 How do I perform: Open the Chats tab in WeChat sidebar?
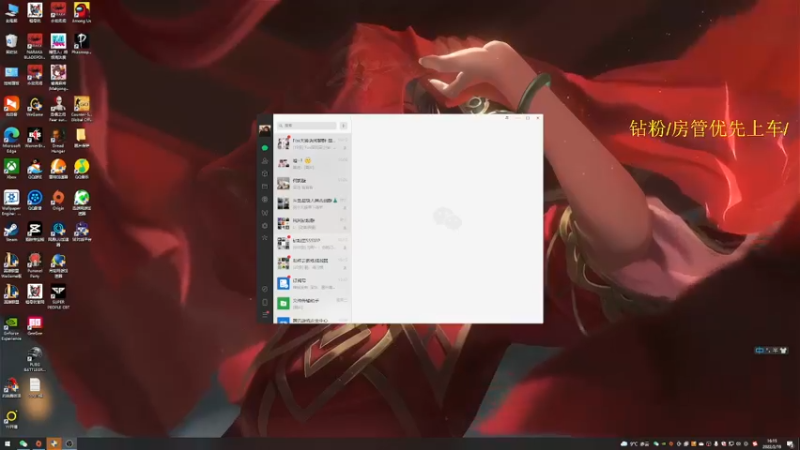pos(264,148)
